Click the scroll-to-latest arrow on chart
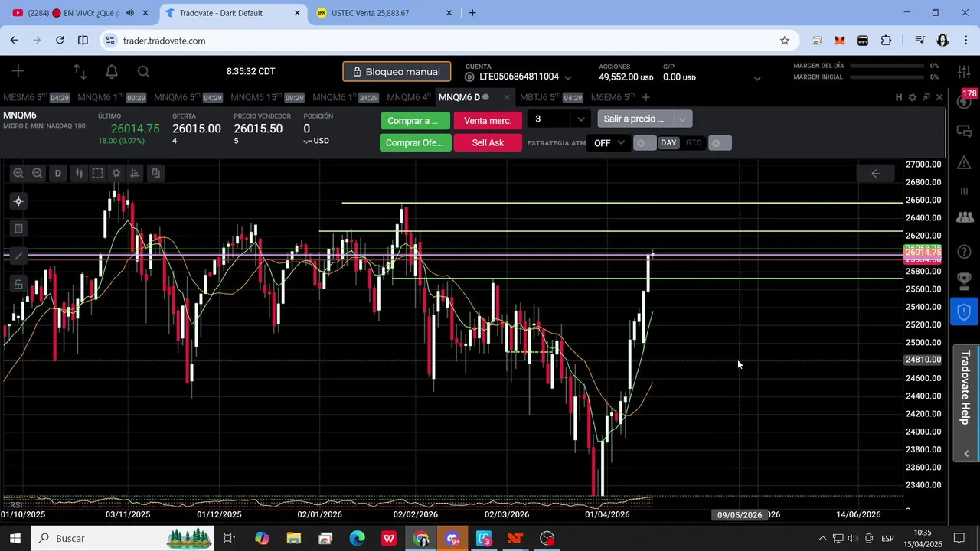This screenshot has height=551, width=980. (x=875, y=173)
